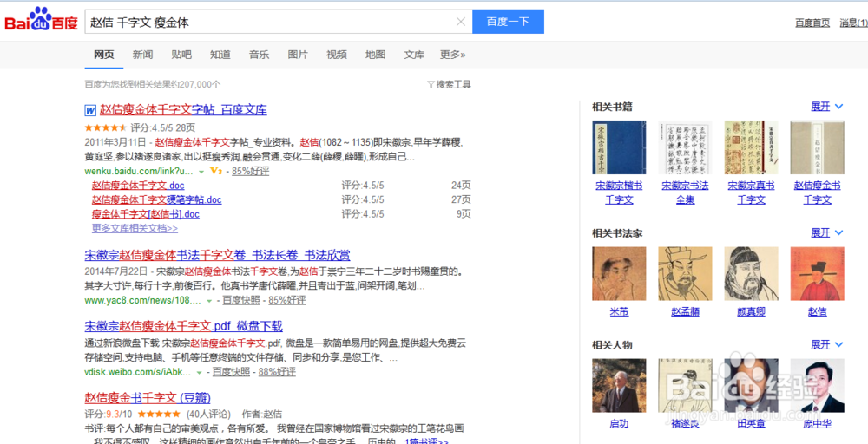Viewport: 868px width, 444px height.
Task: Click 更多文库相关文档>> link
Action: click(135, 228)
